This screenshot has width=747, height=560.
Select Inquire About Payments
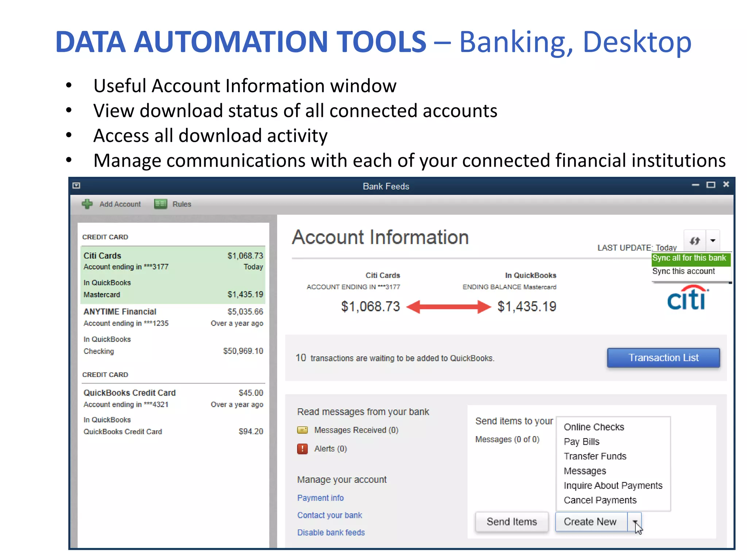pyautogui.click(x=613, y=486)
